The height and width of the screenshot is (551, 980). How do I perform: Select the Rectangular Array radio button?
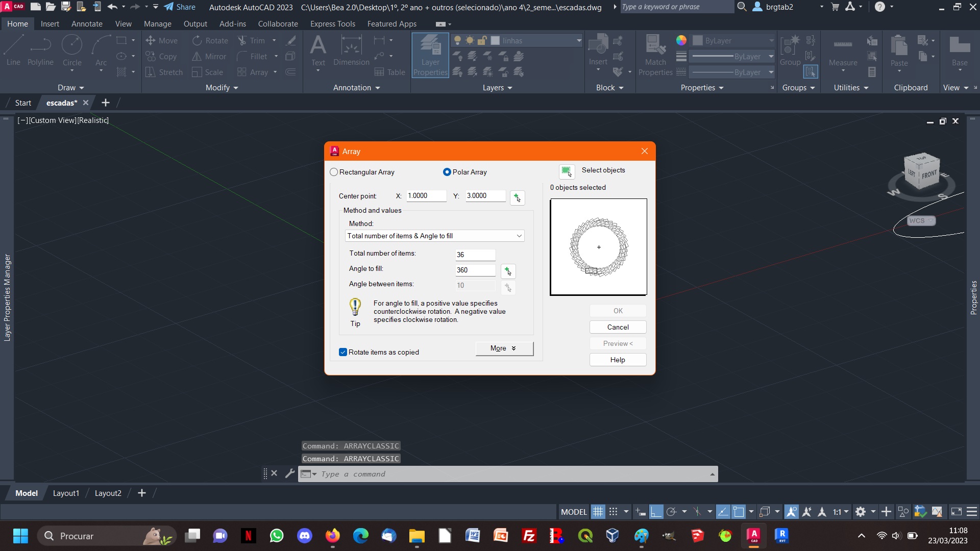point(333,171)
